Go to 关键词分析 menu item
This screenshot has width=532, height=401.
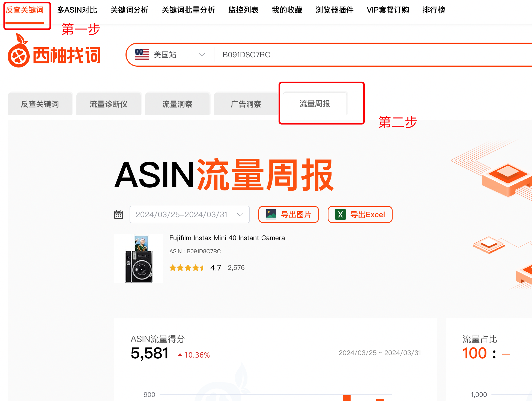tap(129, 10)
